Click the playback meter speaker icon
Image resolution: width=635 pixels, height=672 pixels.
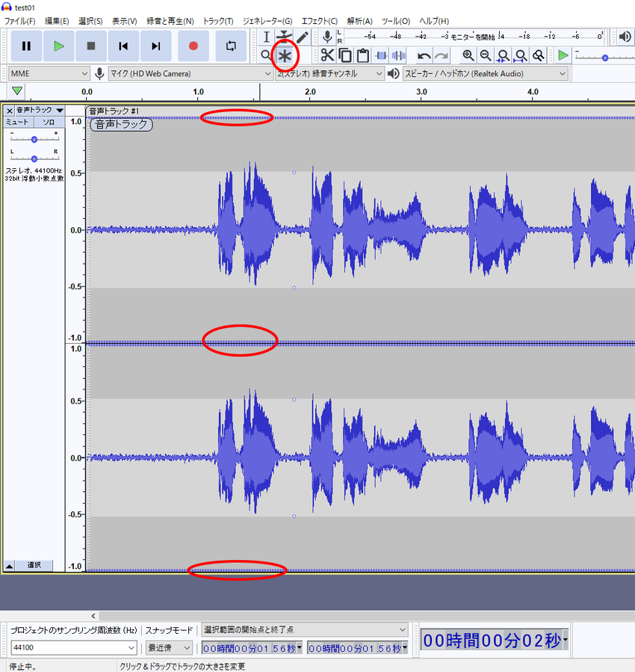click(x=625, y=37)
